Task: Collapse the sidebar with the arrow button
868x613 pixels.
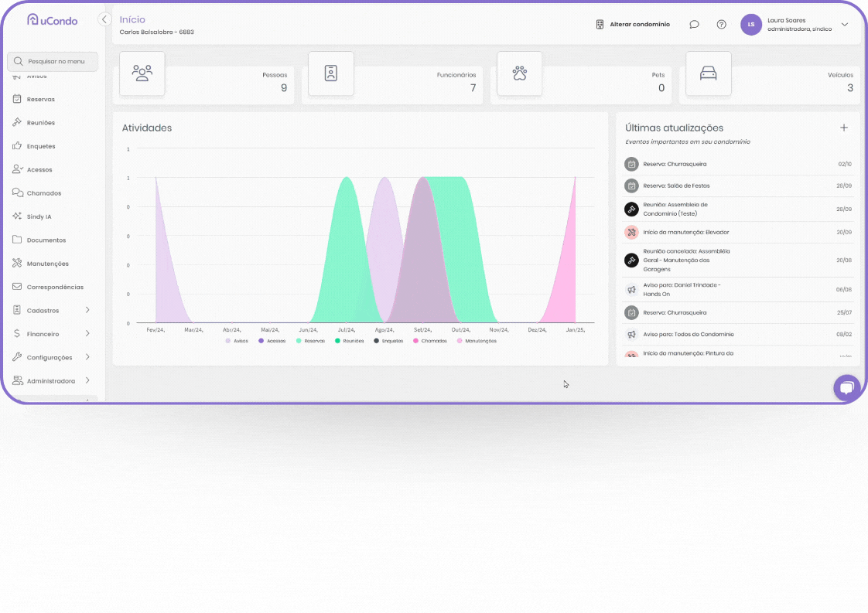Action: point(104,19)
